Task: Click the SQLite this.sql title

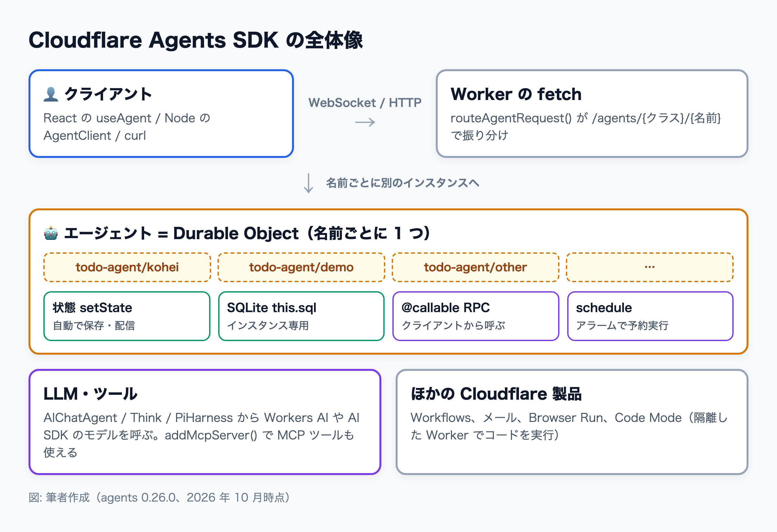Action: pyautogui.click(x=272, y=308)
